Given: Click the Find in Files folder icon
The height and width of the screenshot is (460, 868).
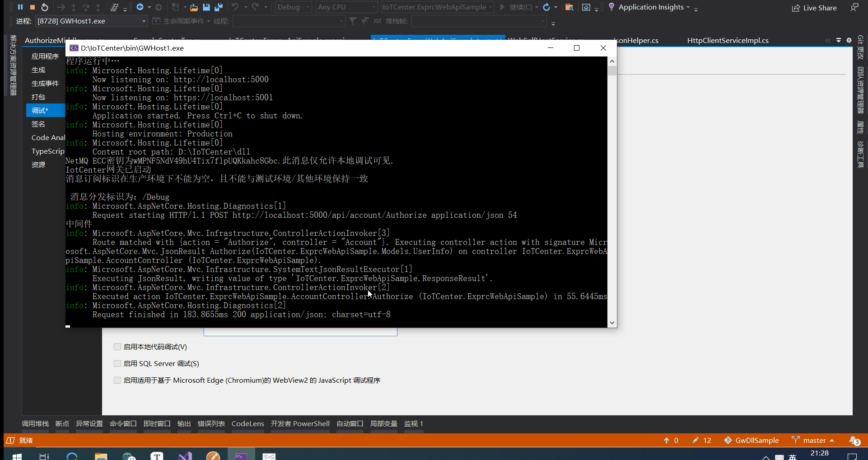Looking at the screenshot, I should pyautogui.click(x=569, y=7).
